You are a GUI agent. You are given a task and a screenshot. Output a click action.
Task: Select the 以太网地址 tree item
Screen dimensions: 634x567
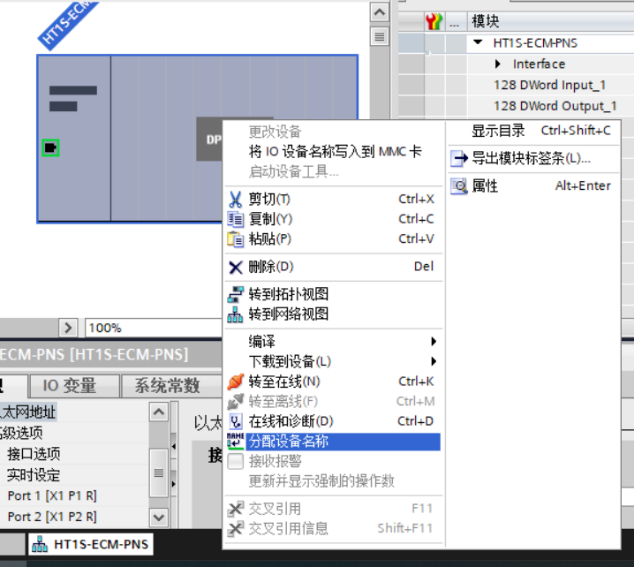coord(28,413)
